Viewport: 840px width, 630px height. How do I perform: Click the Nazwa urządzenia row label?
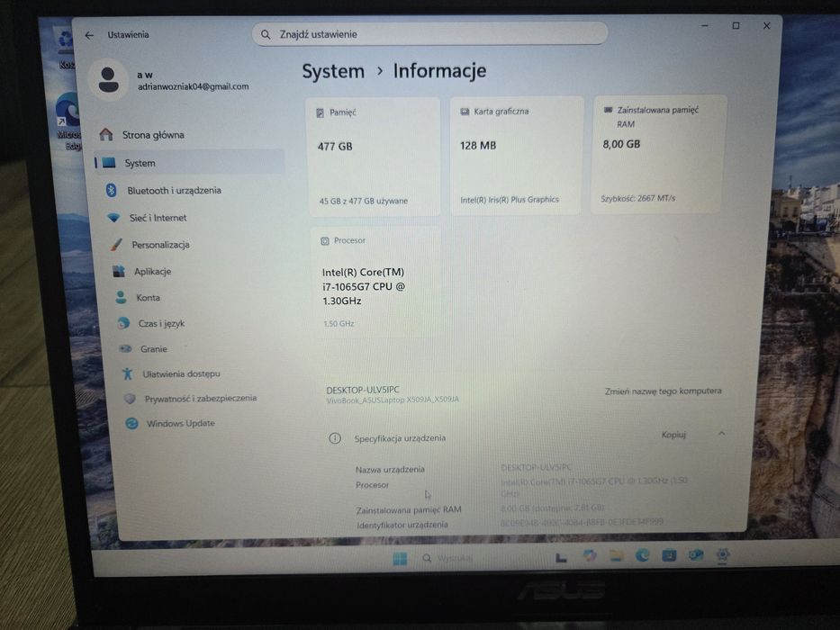tap(390, 469)
